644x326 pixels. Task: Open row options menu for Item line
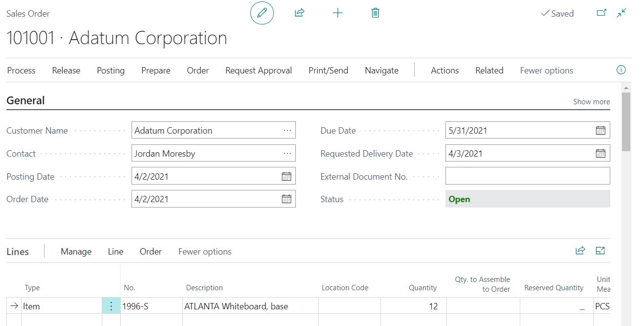click(x=111, y=306)
